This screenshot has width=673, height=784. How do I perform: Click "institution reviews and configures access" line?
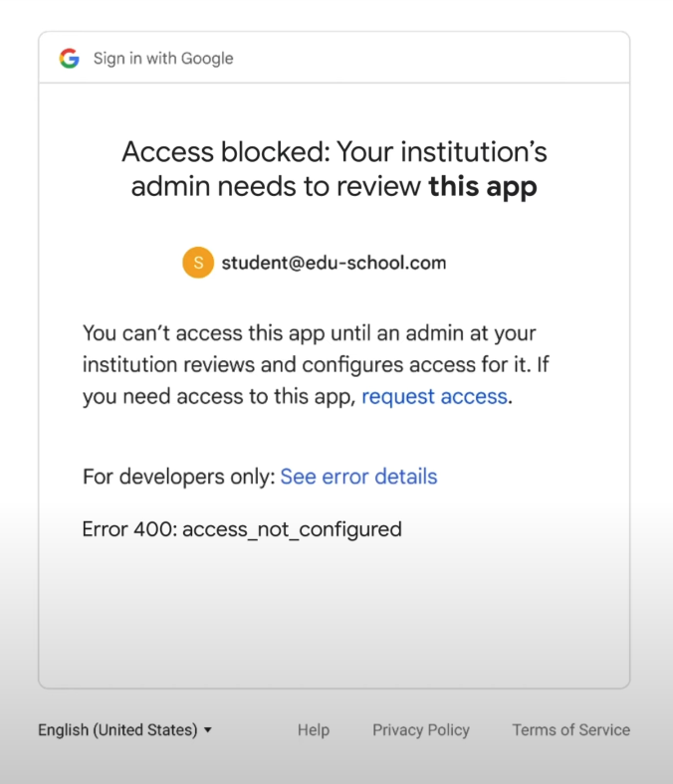click(x=316, y=364)
